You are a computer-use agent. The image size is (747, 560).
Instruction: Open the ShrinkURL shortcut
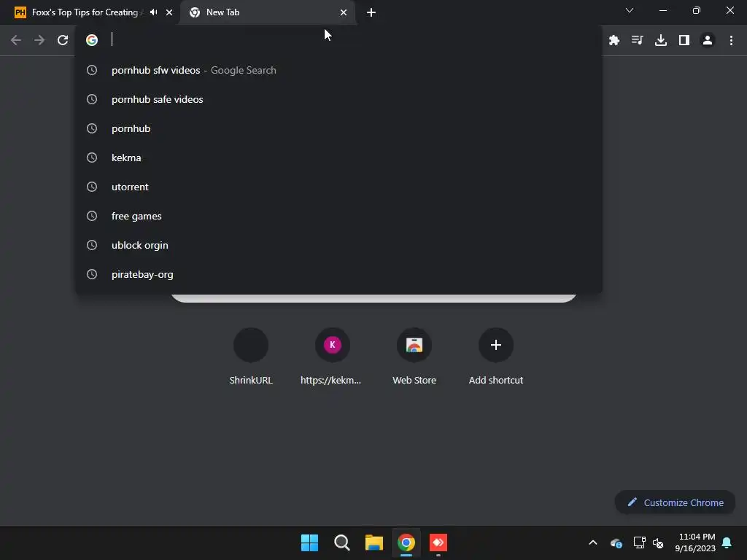(x=251, y=357)
